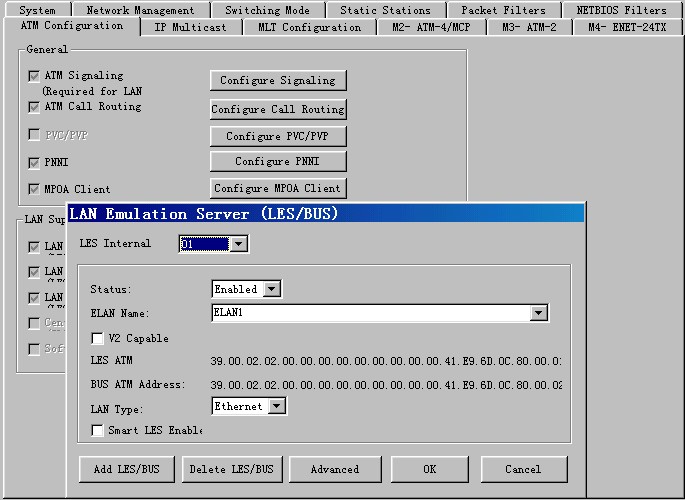Switch to the IP Multicast tab
The width and height of the screenshot is (685, 500).
[x=188, y=27]
